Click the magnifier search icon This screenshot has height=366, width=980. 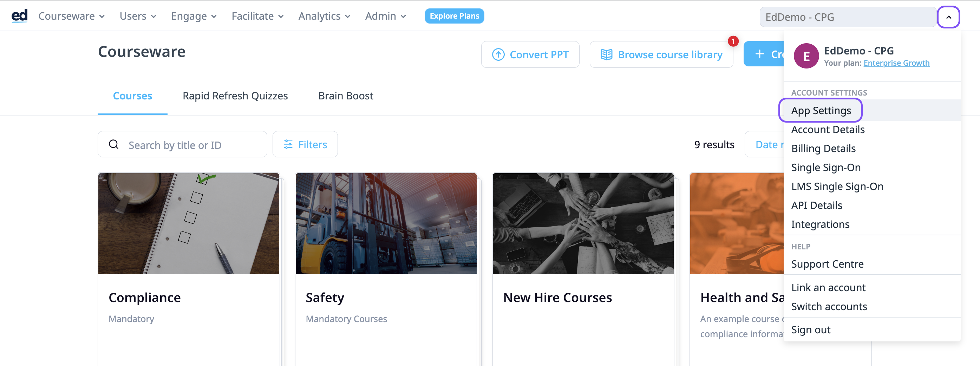114,145
